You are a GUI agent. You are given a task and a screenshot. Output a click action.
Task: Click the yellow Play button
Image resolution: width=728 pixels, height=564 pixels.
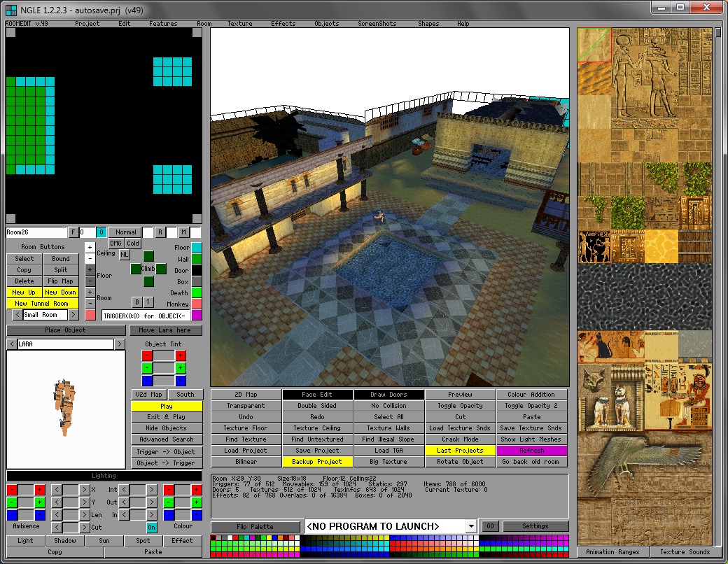[167, 406]
